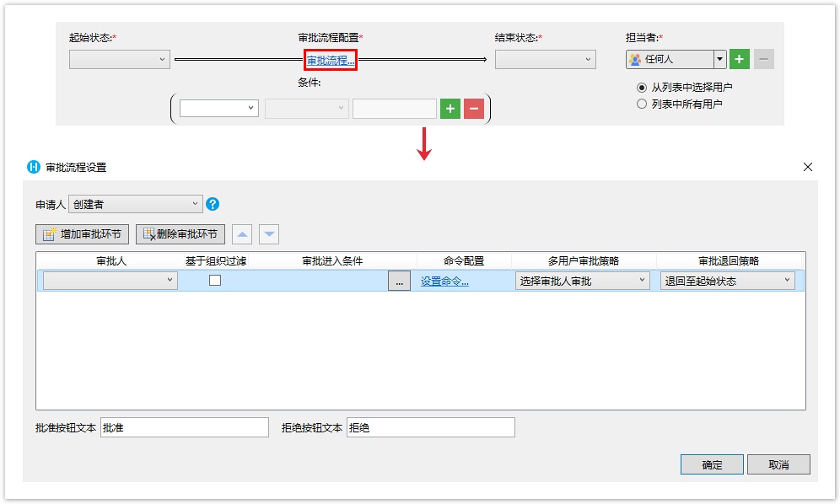Move approval step down with arrow

(x=268, y=234)
